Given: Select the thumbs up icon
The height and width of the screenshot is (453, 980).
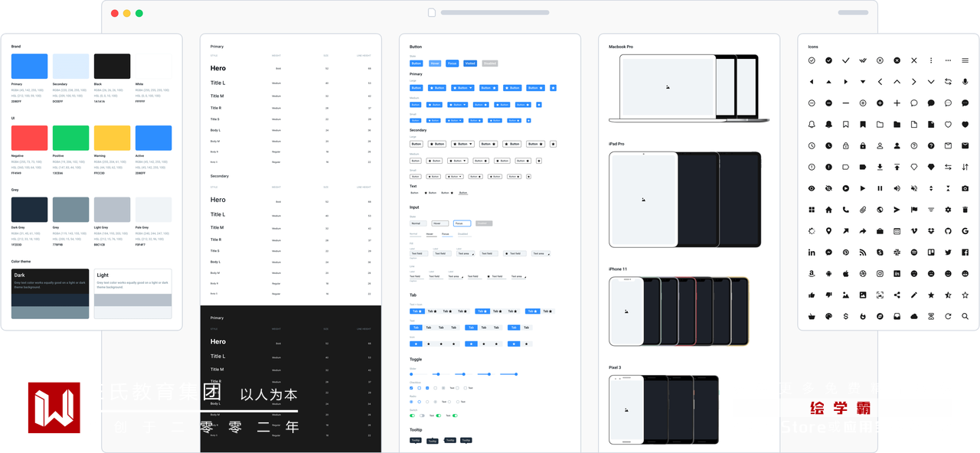Looking at the screenshot, I should click(x=812, y=295).
